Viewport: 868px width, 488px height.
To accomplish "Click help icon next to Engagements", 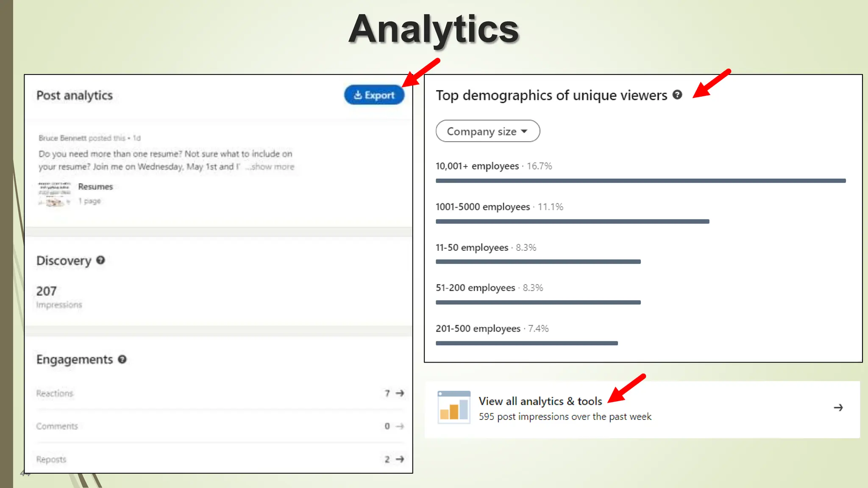I will 122,360.
